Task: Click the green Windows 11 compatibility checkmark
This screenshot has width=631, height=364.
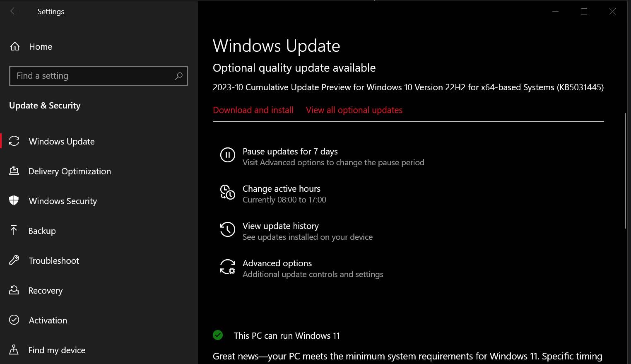Action: tap(218, 335)
